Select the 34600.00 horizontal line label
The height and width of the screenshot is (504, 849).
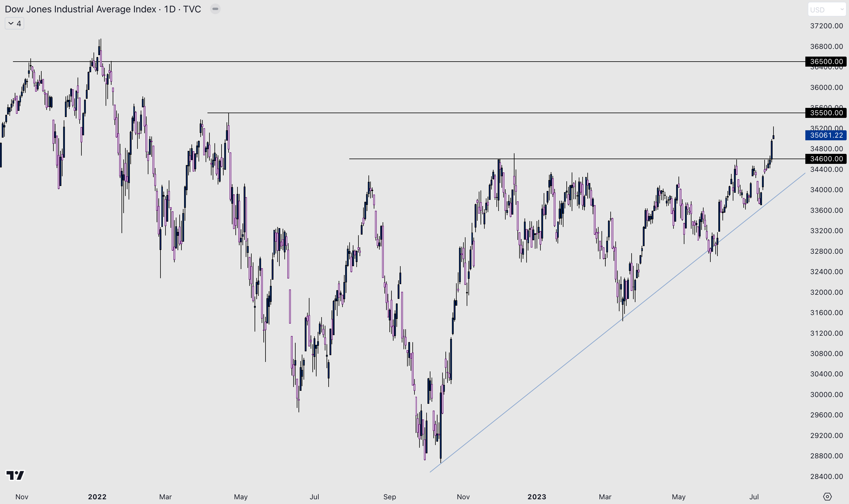826,159
